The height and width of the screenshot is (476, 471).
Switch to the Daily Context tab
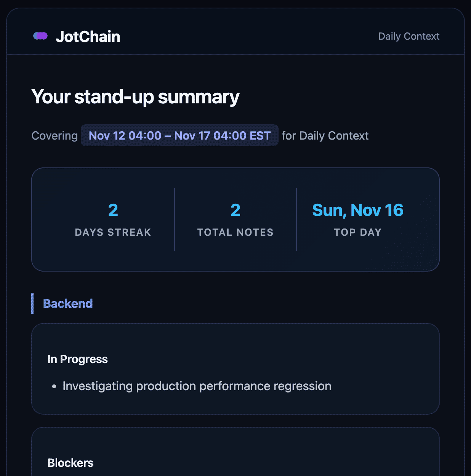coord(409,36)
